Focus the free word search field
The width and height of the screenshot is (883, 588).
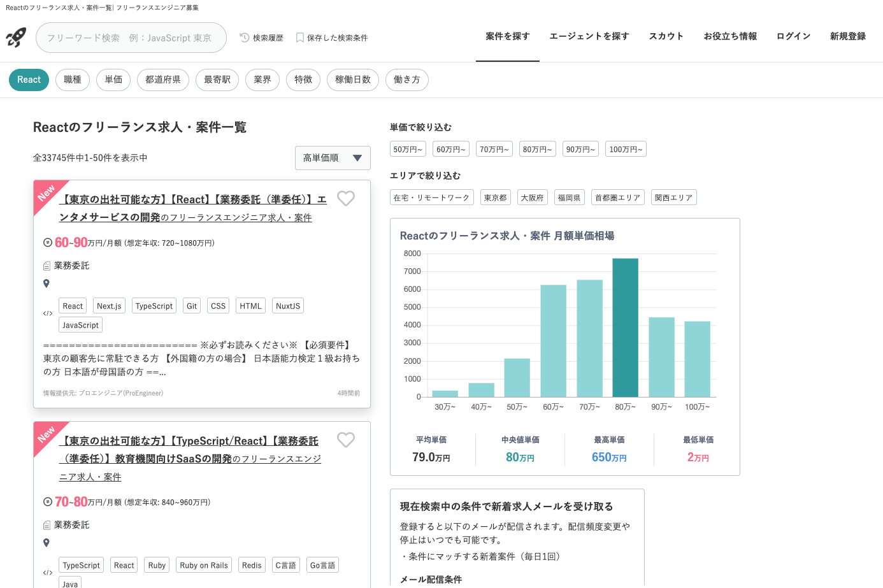pos(131,38)
